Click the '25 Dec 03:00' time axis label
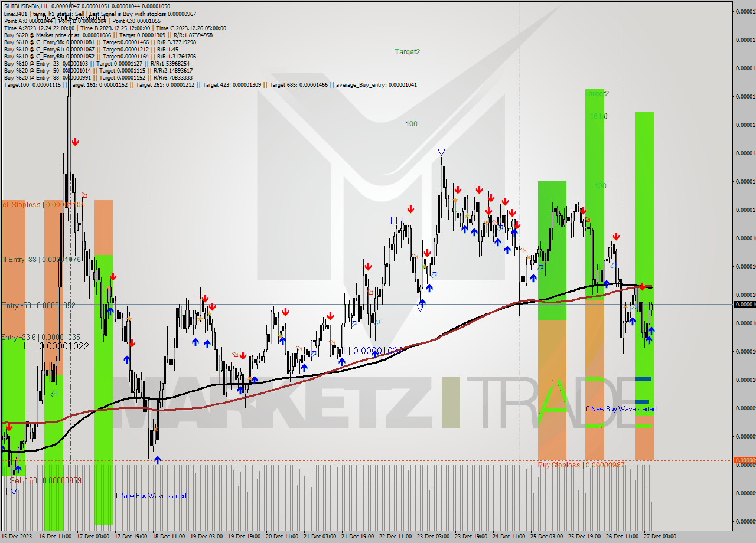 click(546, 537)
